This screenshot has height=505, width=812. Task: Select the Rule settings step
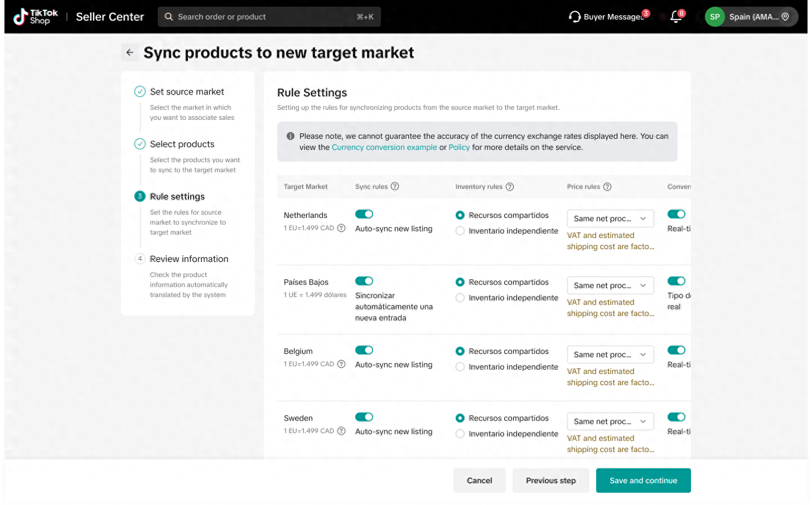click(x=177, y=196)
